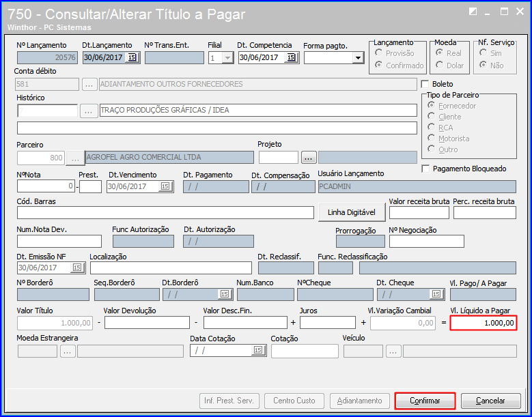Click the Cancelar button
Image resolution: width=532 pixels, height=417 pixels.
(490, 401)
